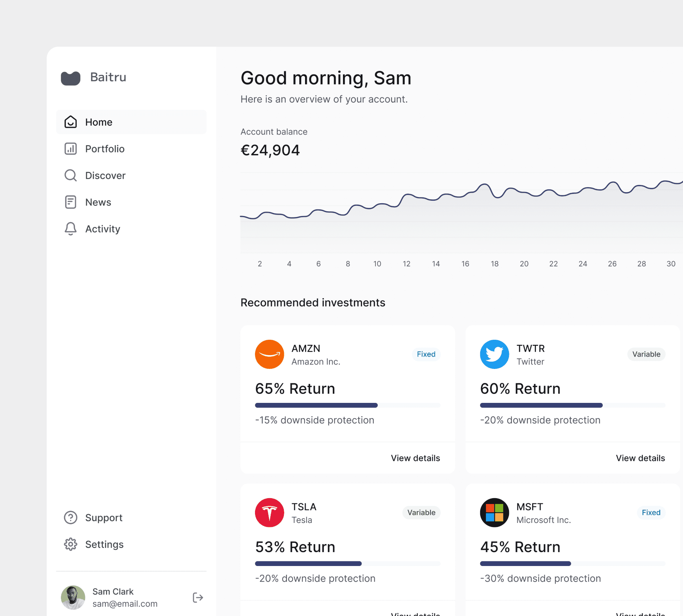
Task: Open Activity via the bell icon
Action: [70, 229]
